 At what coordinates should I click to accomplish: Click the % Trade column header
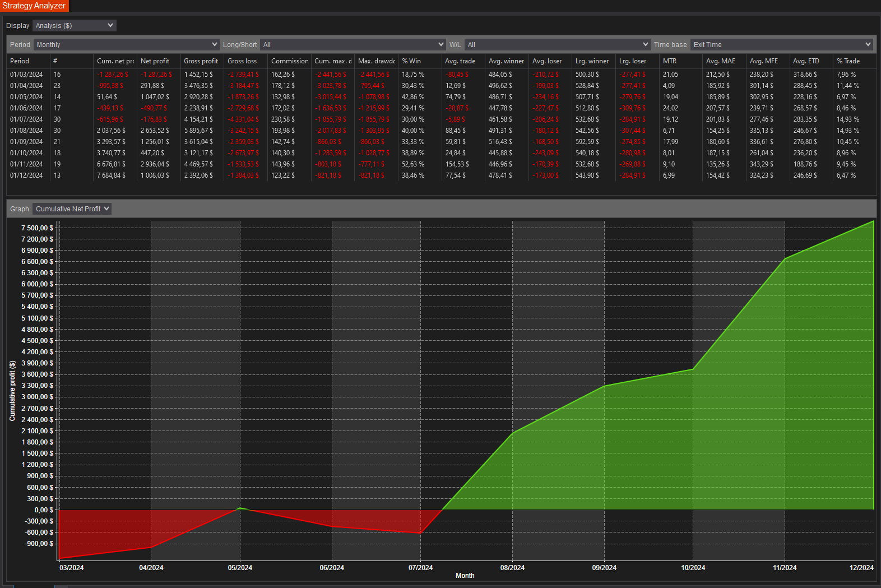tap(855, 61)
